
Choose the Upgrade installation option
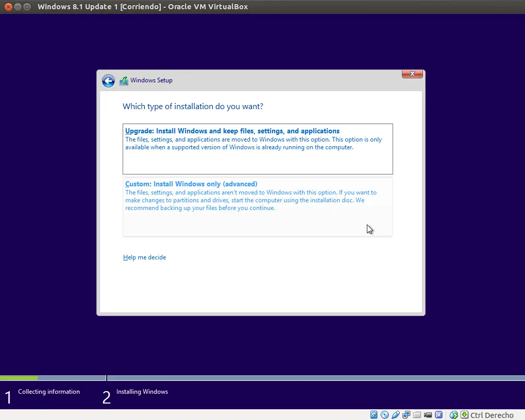click(258, 149)
